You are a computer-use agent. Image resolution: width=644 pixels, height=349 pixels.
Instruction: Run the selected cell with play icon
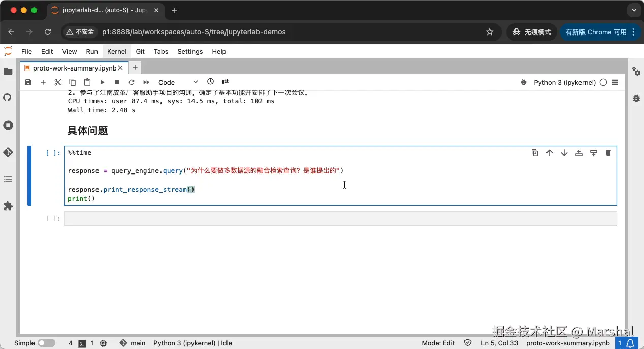click(102, 82)
